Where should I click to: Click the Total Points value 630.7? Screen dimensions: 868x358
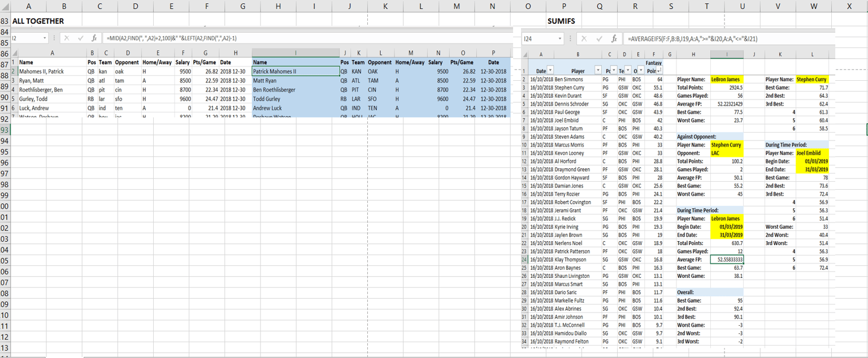726,243
